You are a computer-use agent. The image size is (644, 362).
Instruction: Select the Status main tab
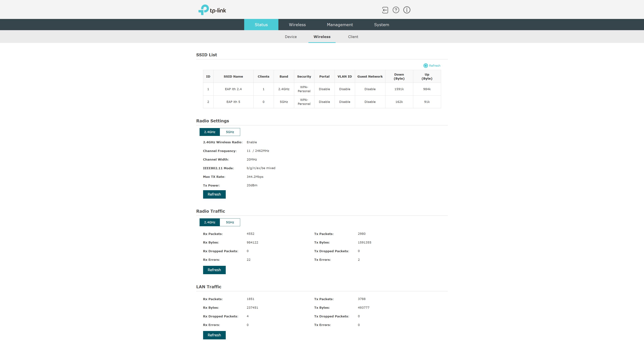(261, 25)
